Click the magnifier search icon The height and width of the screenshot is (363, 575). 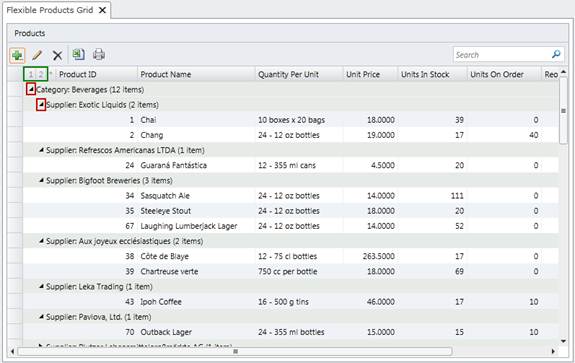(x=556, y=55)
